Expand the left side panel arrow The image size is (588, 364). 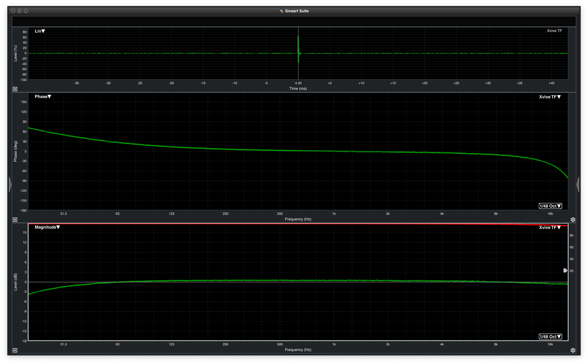coord(10,184)
